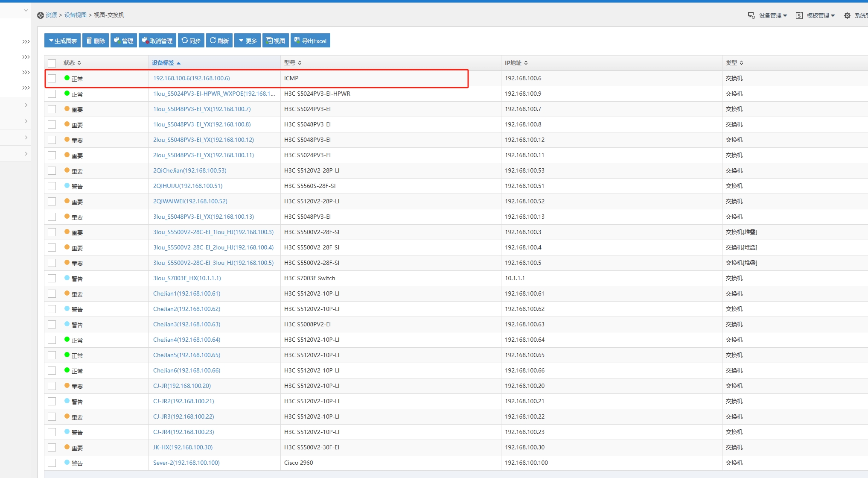Viewport: 868px width, 478px height.
Task: Check the box for the 192.168.100.6 ICMP row
Action: click(x=52, y=78)
